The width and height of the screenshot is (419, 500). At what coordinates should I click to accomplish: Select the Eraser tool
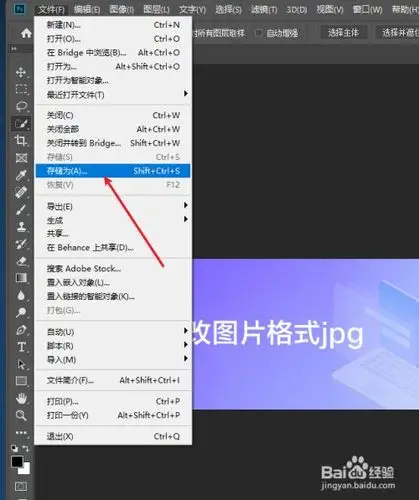(x=21, y=261)
